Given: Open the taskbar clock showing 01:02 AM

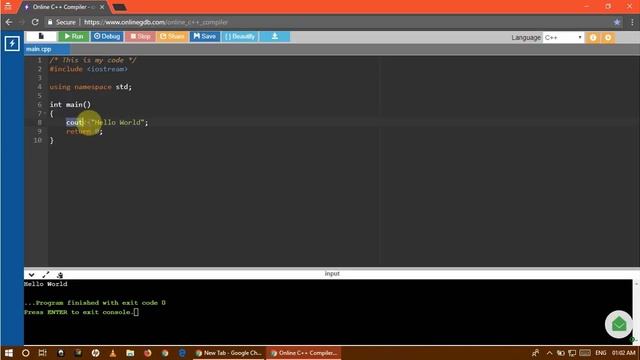Looking at the screenshot, I should click(624, 353).
